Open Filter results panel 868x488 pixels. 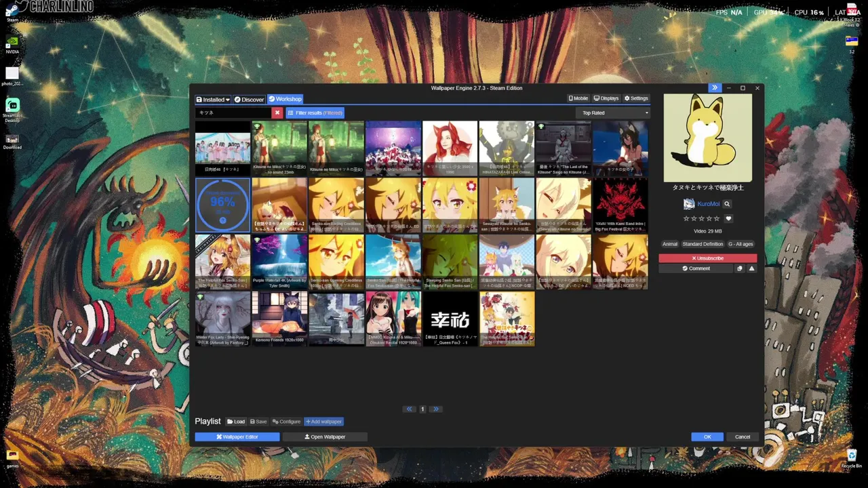(315, 113)
